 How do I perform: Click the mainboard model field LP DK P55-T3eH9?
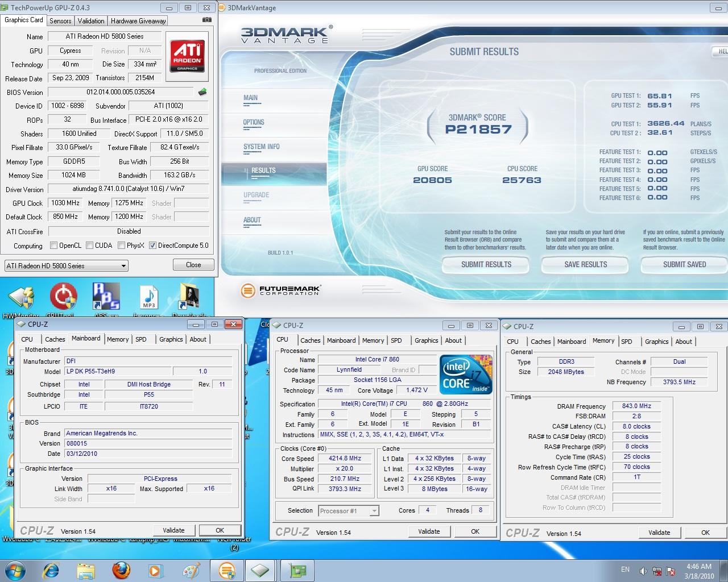point(117,371)
